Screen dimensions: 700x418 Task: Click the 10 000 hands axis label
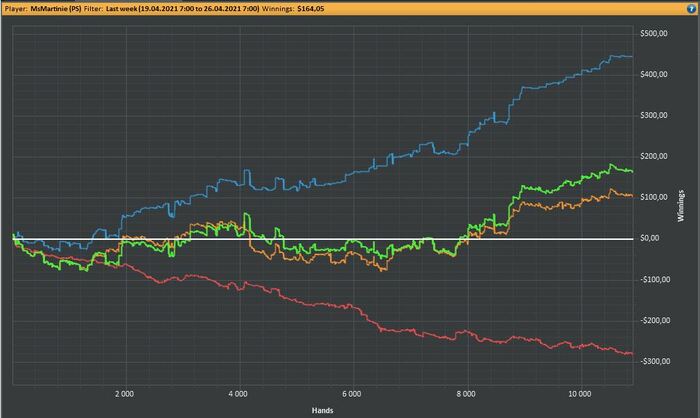pyautogui.click(x=579, y=394)
